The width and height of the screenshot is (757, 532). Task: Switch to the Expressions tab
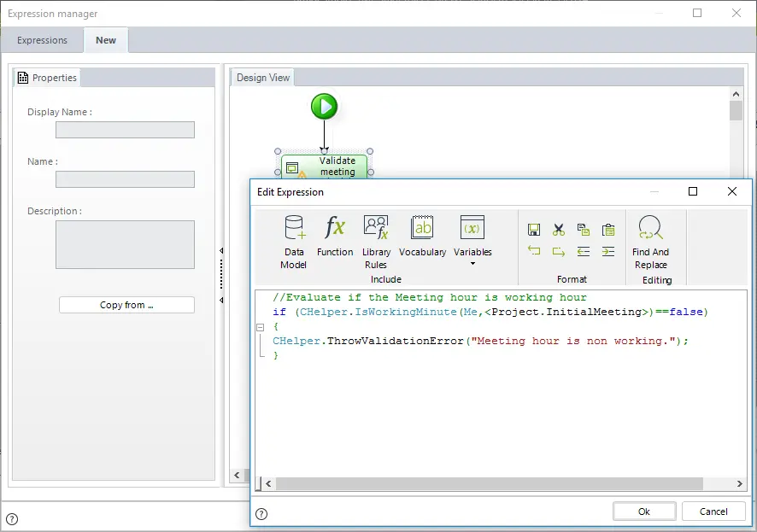tap(42, 40)
